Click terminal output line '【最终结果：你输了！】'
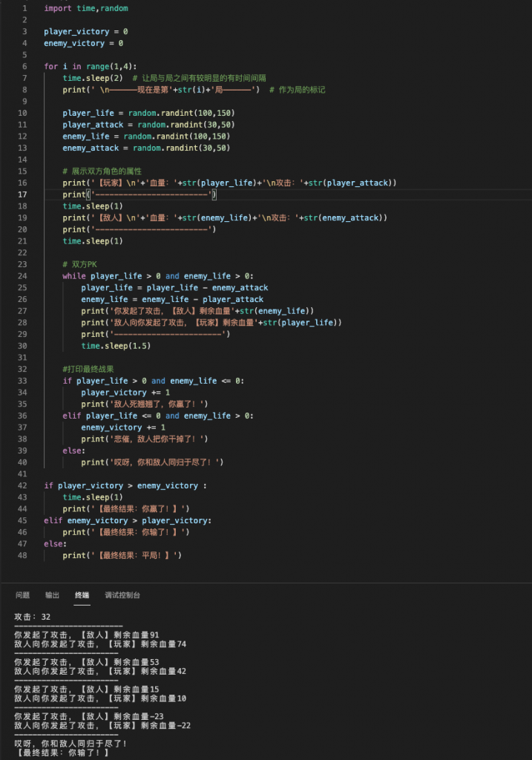The width and height of the screenshot is (532, 760). click(x=62, y=753)
